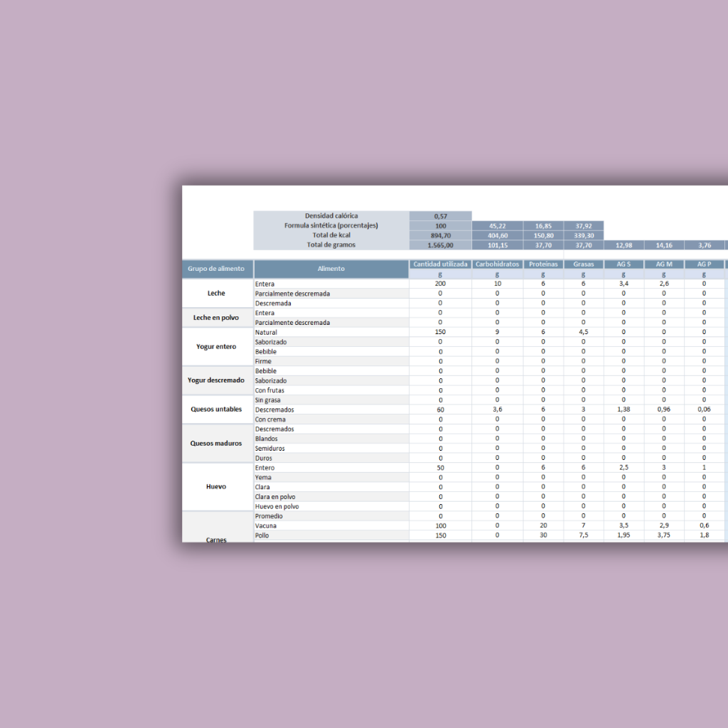Click the 0,57 caloric density value
728x728 pixels.
440,215
